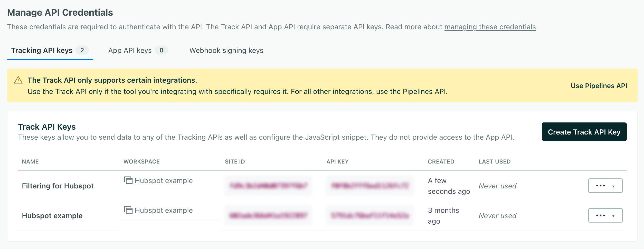Select the Filtering for Hubspot row name

pyautogui.click(x=58, y=186)
